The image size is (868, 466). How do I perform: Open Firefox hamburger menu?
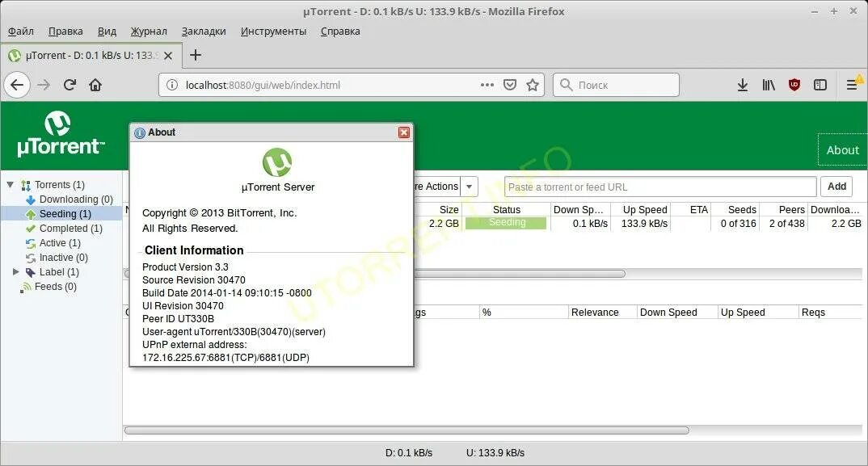(852, 85)
